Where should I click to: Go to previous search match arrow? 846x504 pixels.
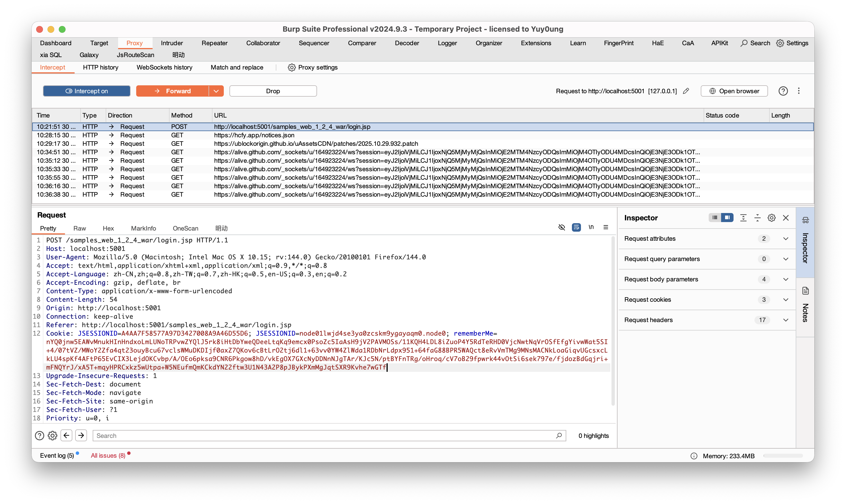point(67,435)
